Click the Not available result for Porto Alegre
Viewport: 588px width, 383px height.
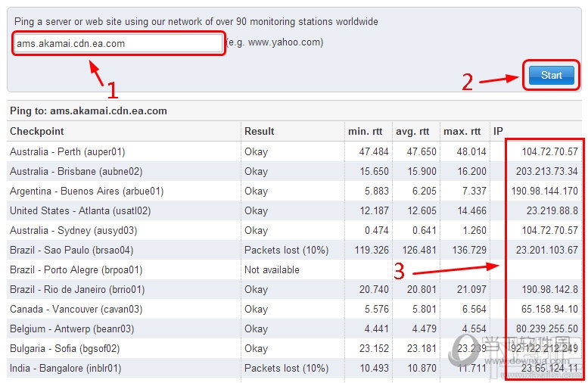point(272,269)
